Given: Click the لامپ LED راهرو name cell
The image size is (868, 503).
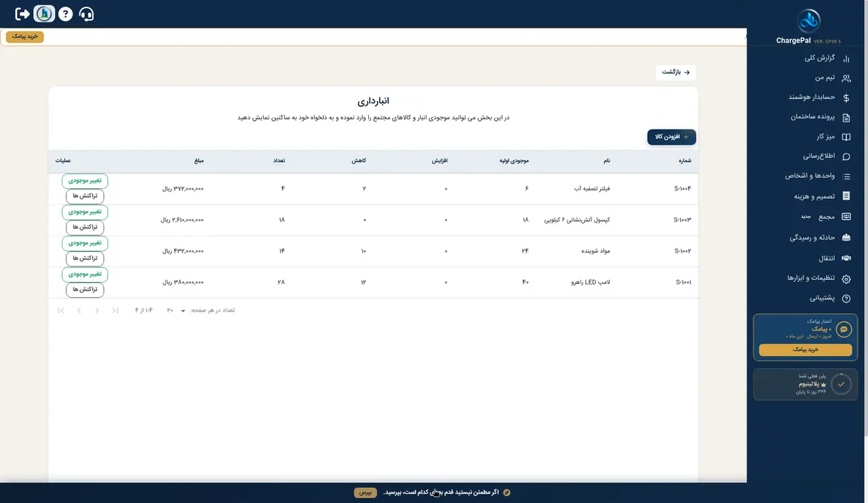Looking at the screenshot, I should pyautogui.click(x=589, y=283).
